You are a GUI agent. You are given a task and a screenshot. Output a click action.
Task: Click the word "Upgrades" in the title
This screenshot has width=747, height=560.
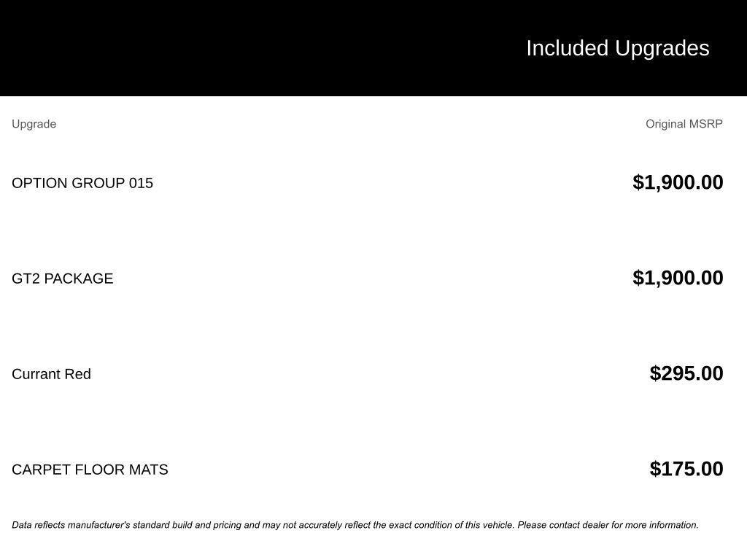pyautogui.click(x=662, y=48)
